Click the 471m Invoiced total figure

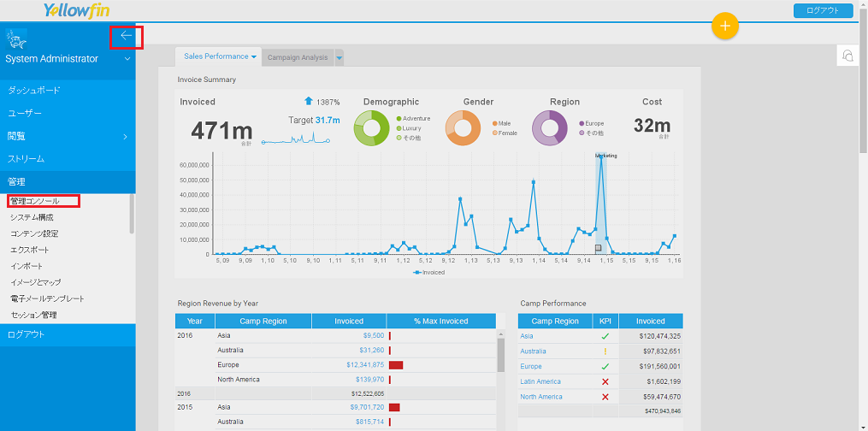221,131
